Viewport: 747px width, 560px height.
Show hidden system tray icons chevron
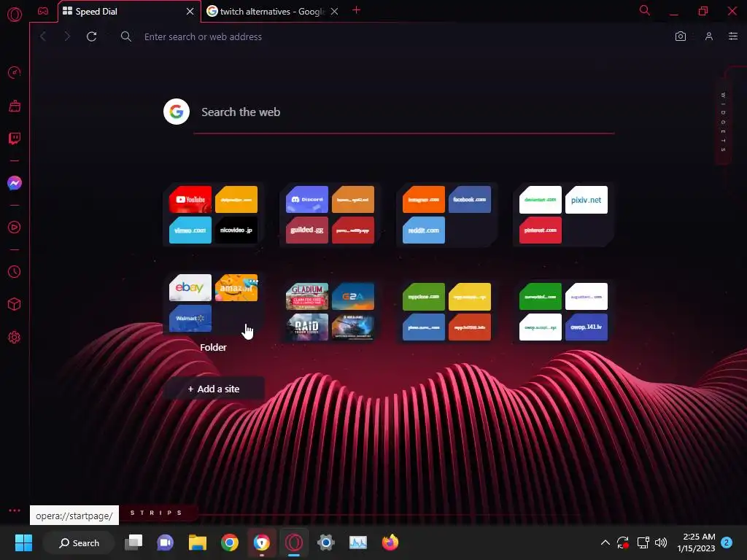click(x=605, y=542)
